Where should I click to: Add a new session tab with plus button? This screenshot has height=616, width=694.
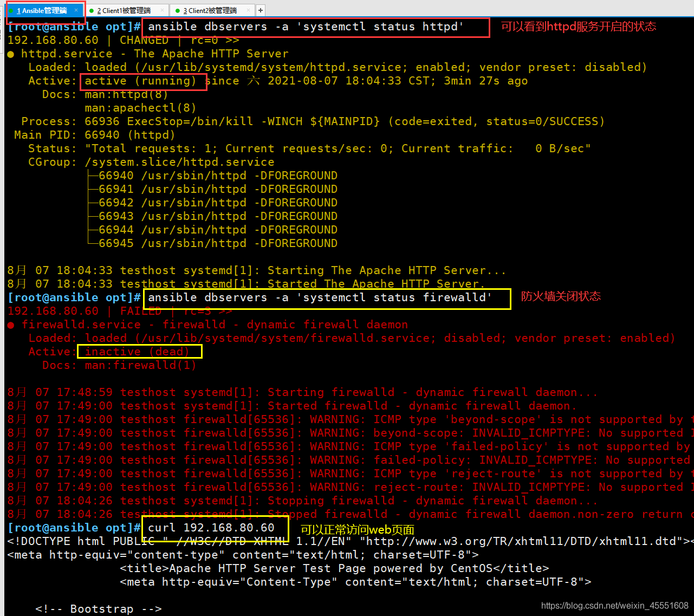click(x=261, y=10)
